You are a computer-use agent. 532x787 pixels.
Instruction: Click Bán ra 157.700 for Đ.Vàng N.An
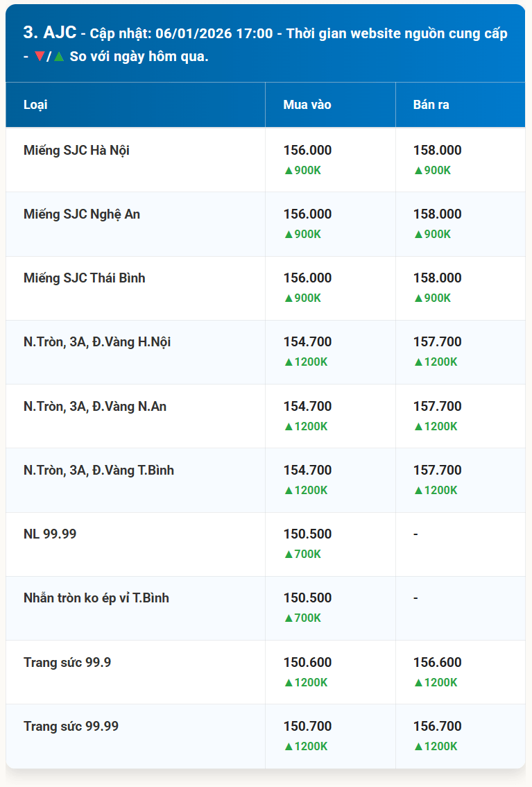(437, 406)
